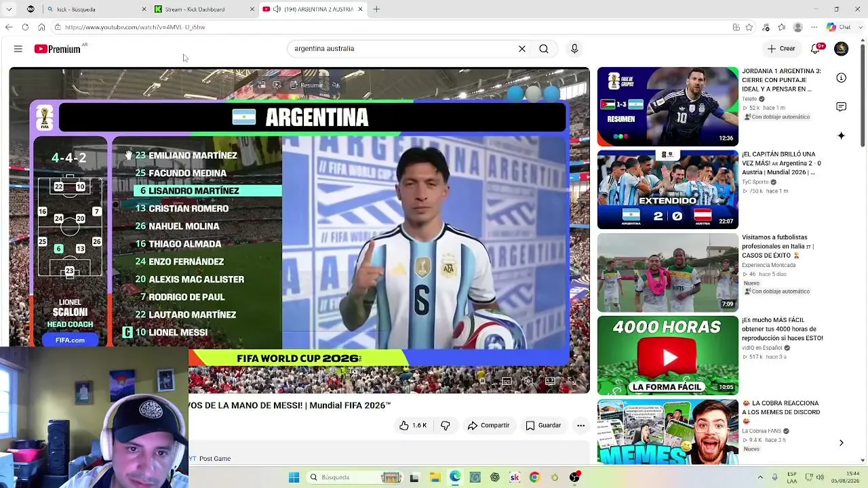Switch to the Stream - Kick Dashboard tab
The image size is (868, 488).
point(203,9)
